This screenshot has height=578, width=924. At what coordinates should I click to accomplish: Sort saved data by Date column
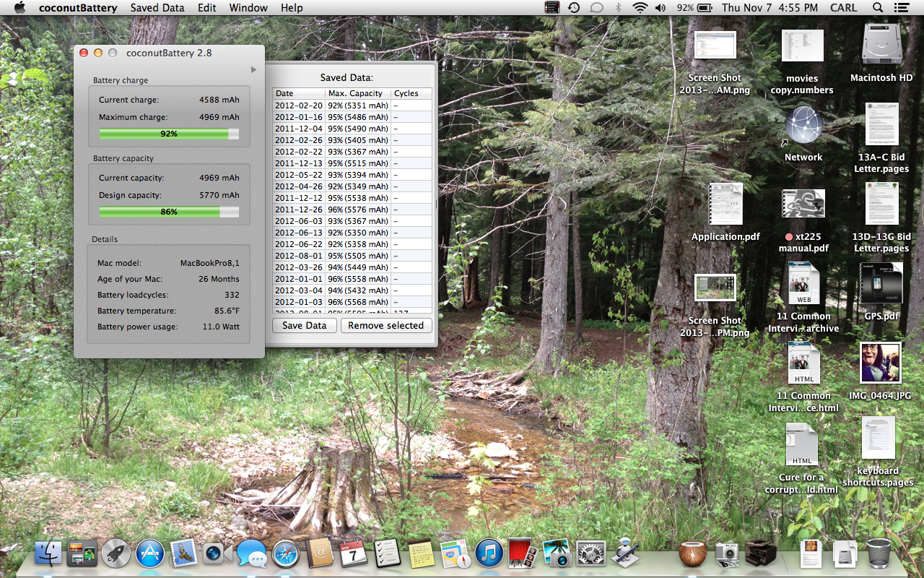(x=299, y=93)
